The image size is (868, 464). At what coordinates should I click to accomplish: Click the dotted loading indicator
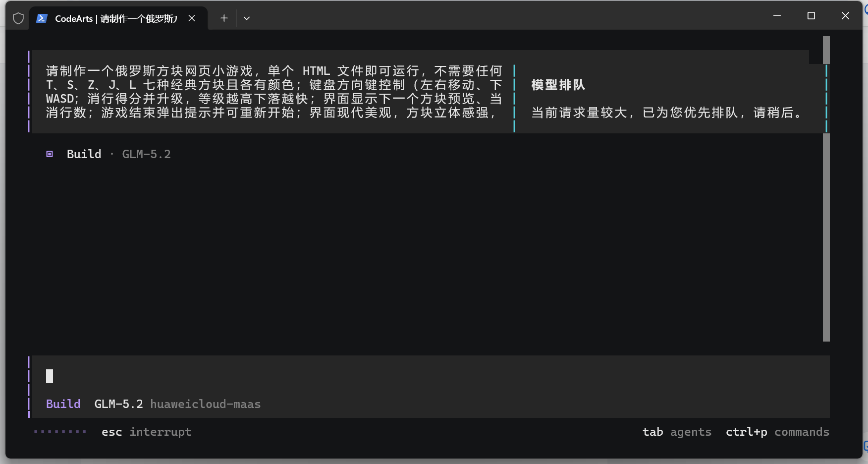tap(60, 432)
